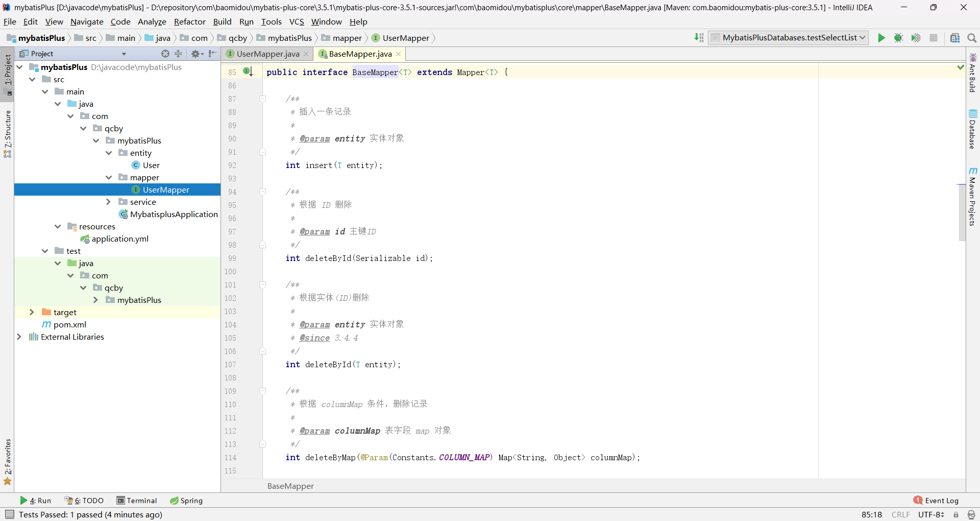
Task: Click the editor vertical scrollbar thumb
Action: pyautogui.click(x=962, y=212)
